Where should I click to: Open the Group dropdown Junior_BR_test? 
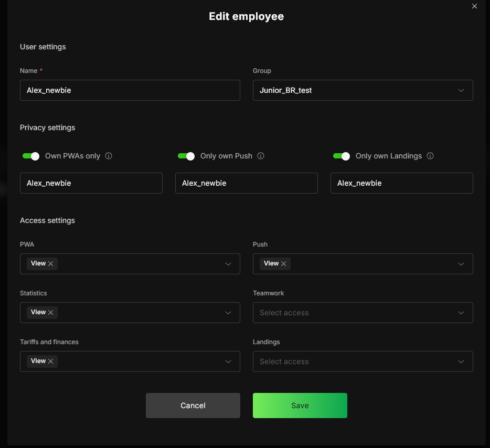363,90
